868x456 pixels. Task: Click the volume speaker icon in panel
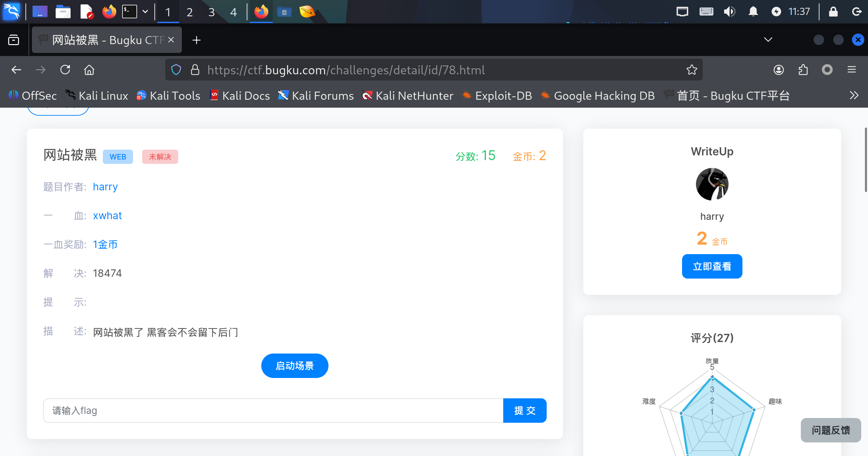tap(729, 12)
